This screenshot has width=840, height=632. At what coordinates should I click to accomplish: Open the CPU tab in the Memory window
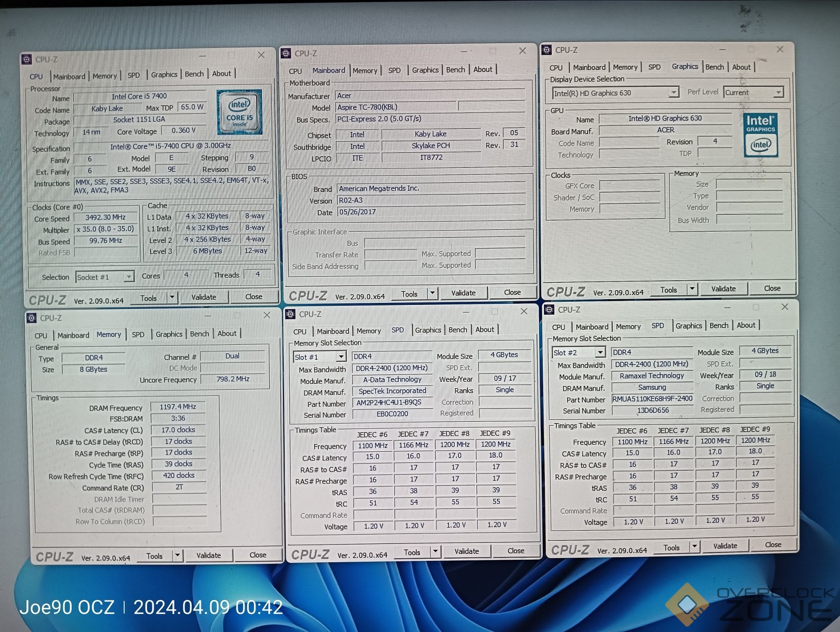(x=41, y=335)
